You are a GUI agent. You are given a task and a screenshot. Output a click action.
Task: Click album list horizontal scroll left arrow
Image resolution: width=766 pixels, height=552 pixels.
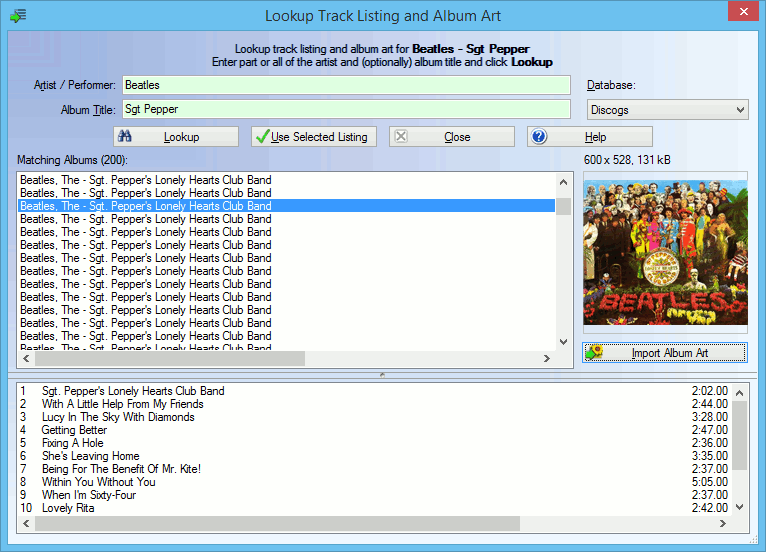26,359
